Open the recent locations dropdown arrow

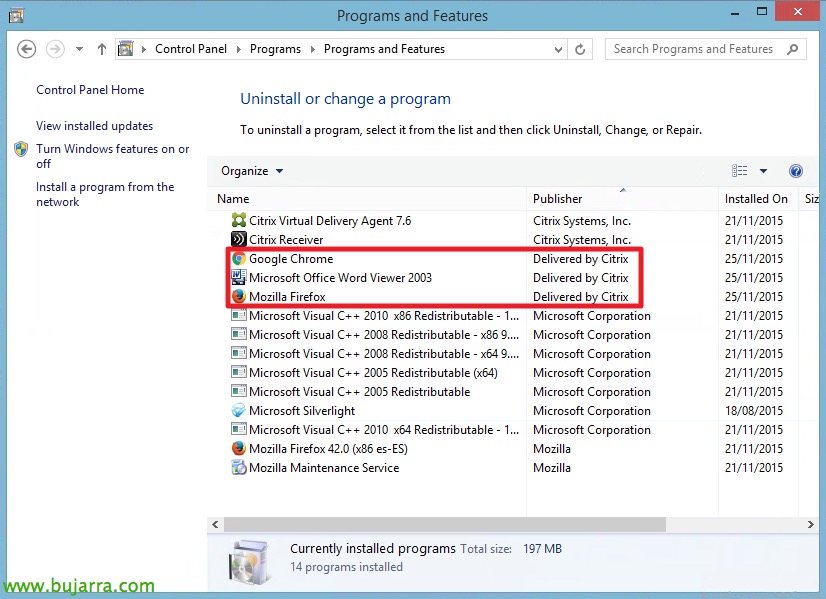(79, 49)
